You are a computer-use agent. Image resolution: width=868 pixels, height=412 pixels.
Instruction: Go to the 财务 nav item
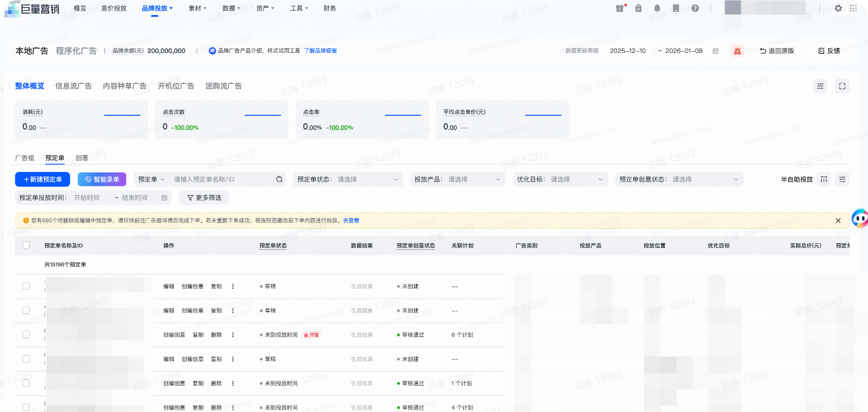330,8
